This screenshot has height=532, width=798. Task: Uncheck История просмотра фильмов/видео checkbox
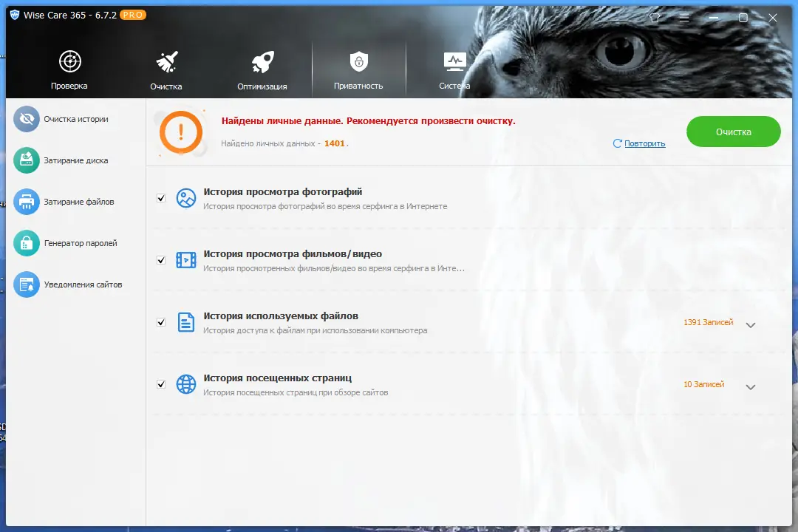click(161, 260)
